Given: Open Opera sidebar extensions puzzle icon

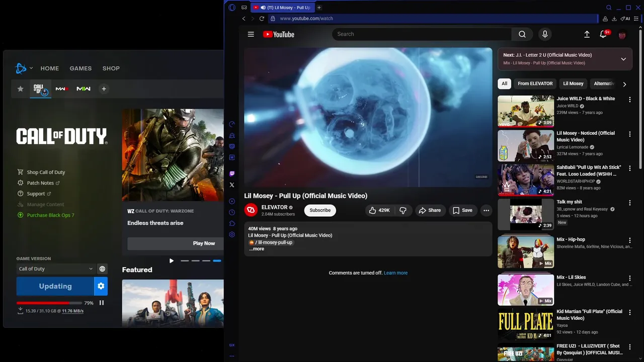Looking at the screenshot, I should click(x=232, y=223).
